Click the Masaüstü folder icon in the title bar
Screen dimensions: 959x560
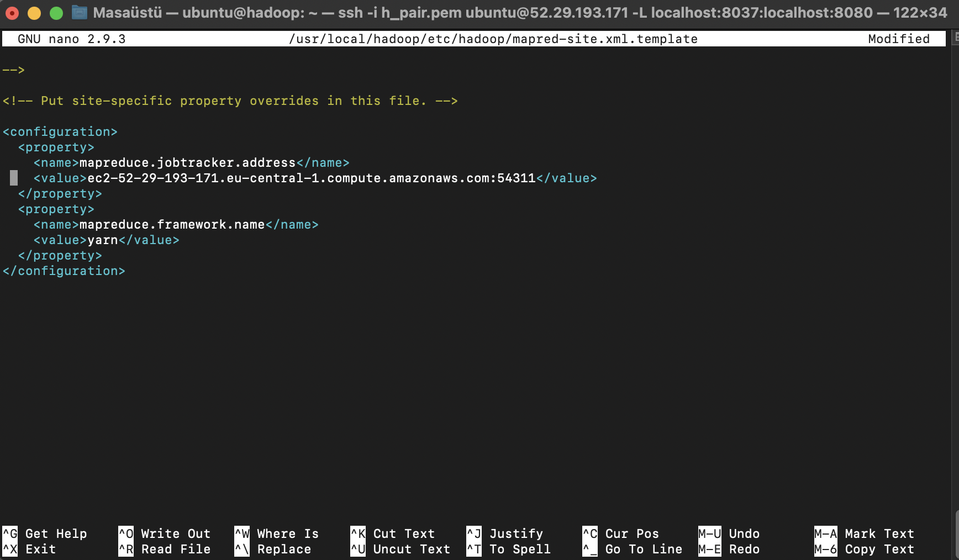[x=80, y=12]
